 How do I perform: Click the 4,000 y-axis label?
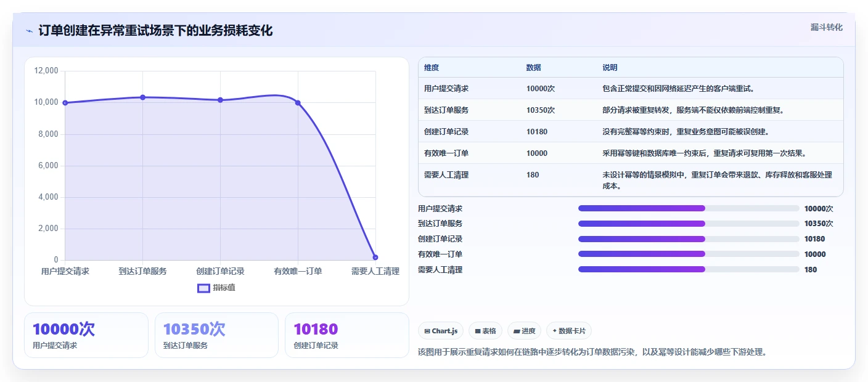[48, 197]
